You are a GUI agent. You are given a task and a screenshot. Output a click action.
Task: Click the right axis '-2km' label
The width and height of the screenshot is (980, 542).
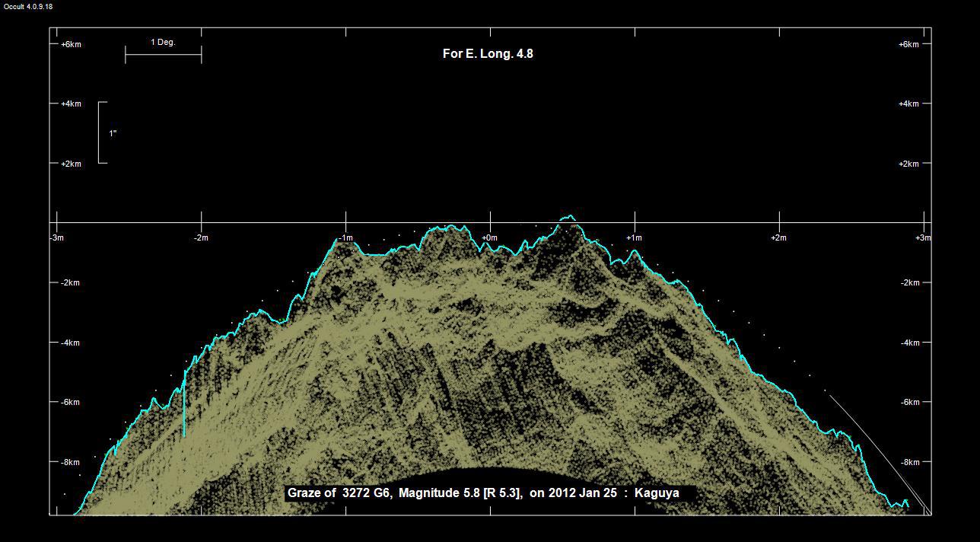[909, 282]
